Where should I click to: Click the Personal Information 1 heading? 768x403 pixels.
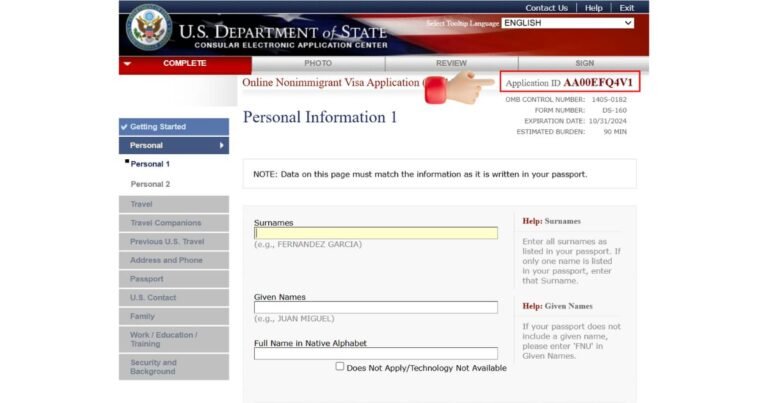click(x=320, y=118)
